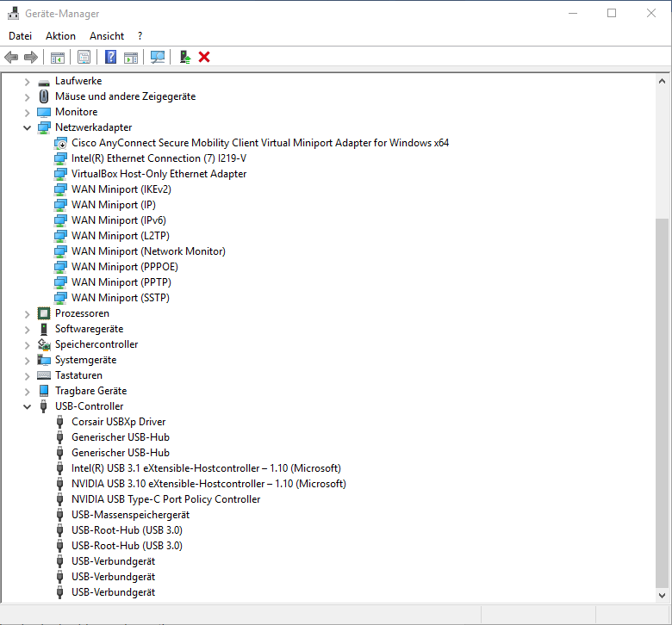672x625 pixels.
Task: Click the blue Help toolbar icon
Action: pos(110,57)
